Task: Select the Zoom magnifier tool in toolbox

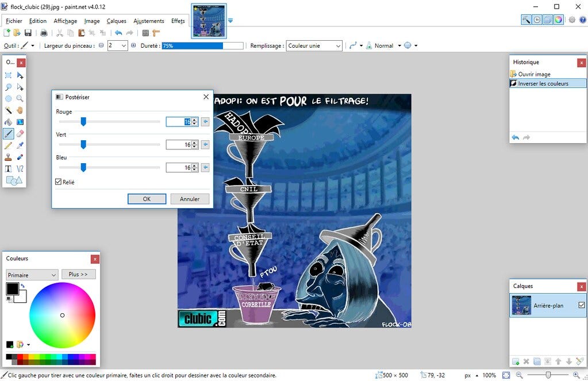Action: coord(20,99)
